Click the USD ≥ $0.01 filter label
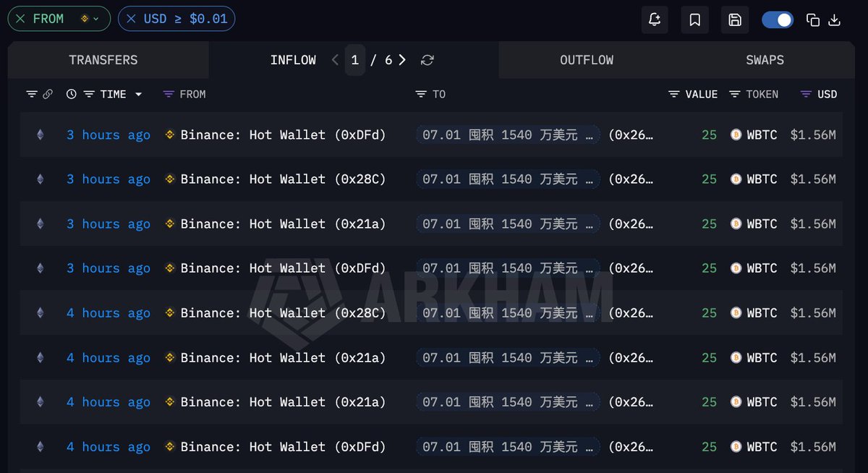 click(x=186, y=19)
